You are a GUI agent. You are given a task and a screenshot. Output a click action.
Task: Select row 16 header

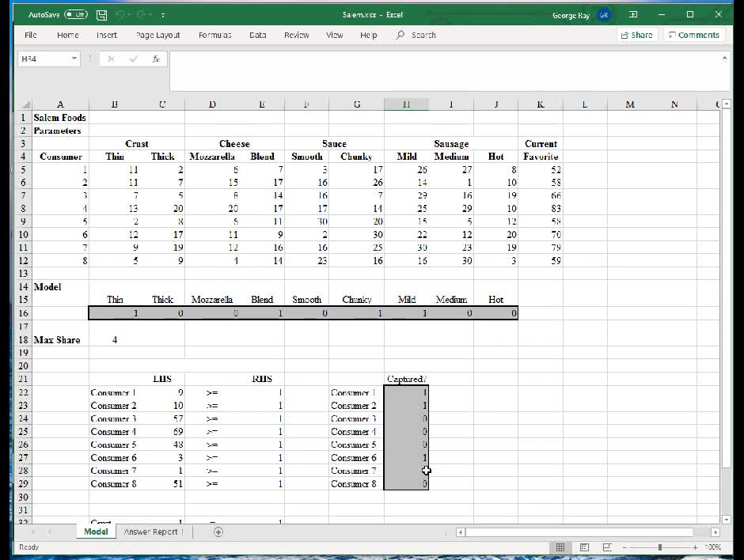tap(23, 313)
